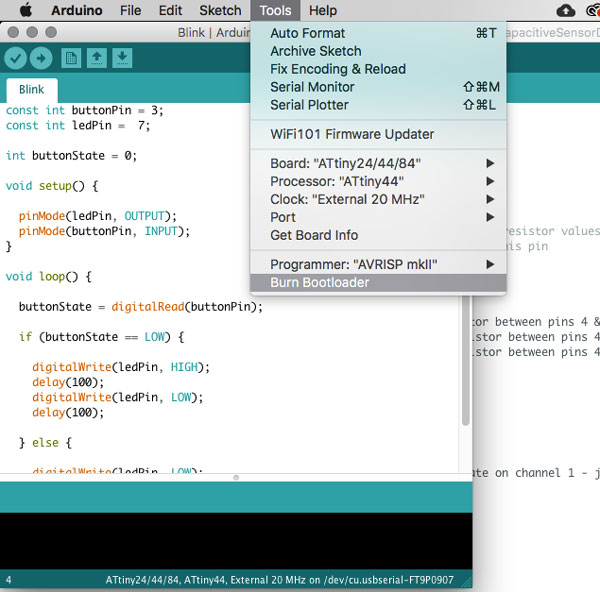Select the Blink sketch tab
Screen dimensions: 600x592
[32, 90]
